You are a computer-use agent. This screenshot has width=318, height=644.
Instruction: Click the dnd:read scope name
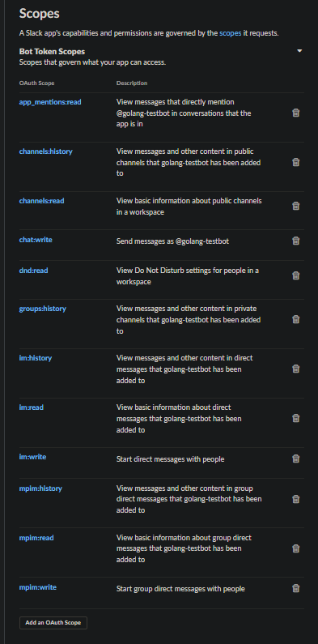(34, 271)
